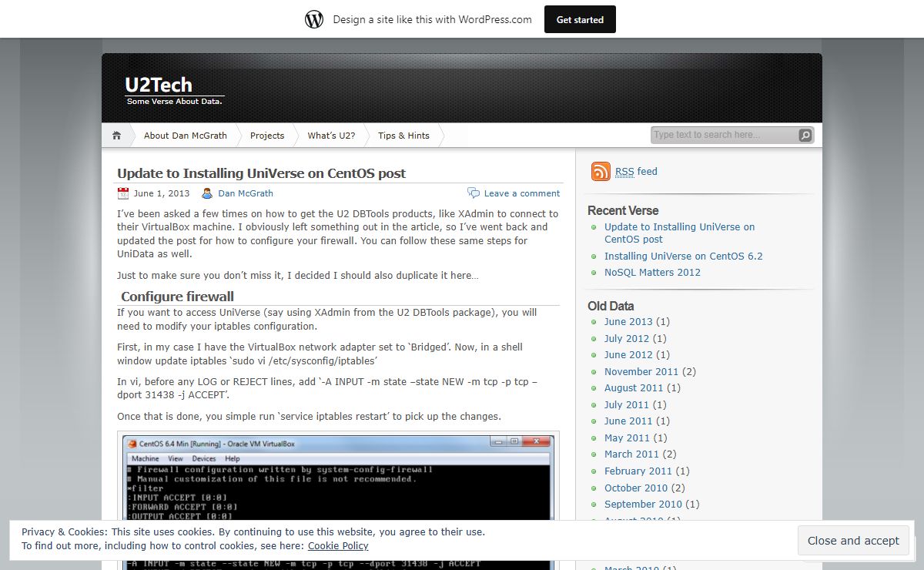Open May 2011 archive link
This screenshot has width=924, height=570.
pyautogui.click(x=627, y=438)
